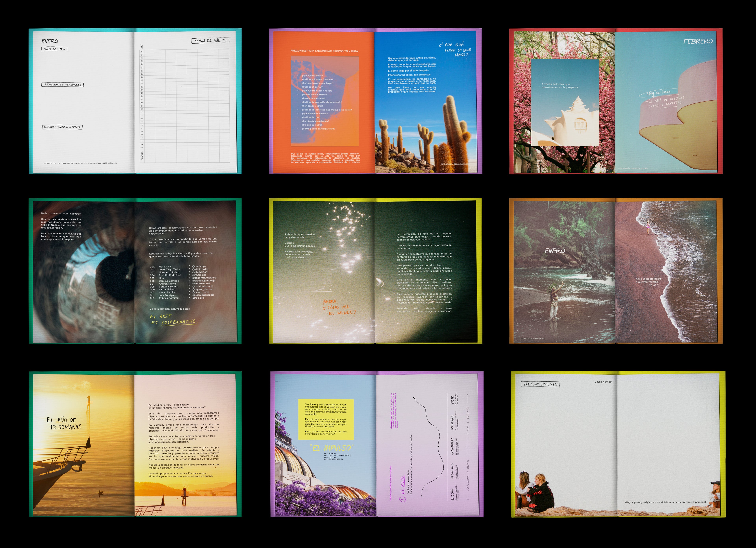
Task: Click the FEBRERO title text
Action: coord(698,41)
